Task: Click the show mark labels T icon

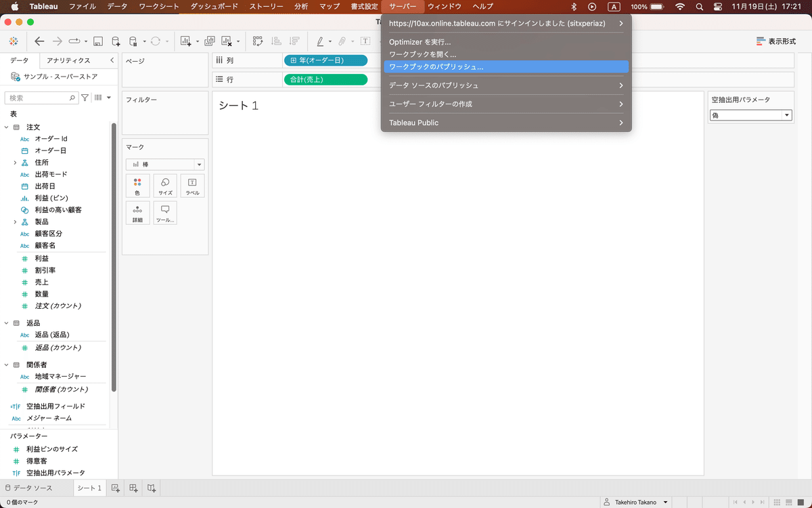Action: [365, 41]
